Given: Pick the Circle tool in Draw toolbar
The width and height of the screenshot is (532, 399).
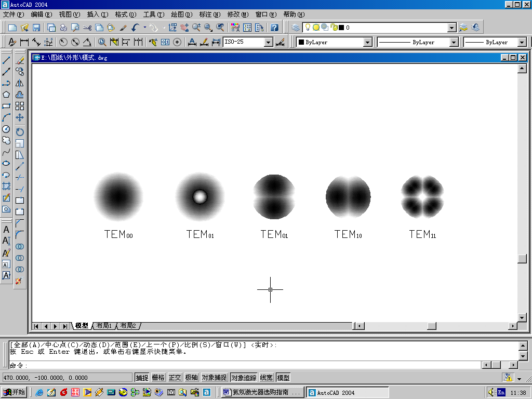Looking at the screenshot, I should 6,129.
